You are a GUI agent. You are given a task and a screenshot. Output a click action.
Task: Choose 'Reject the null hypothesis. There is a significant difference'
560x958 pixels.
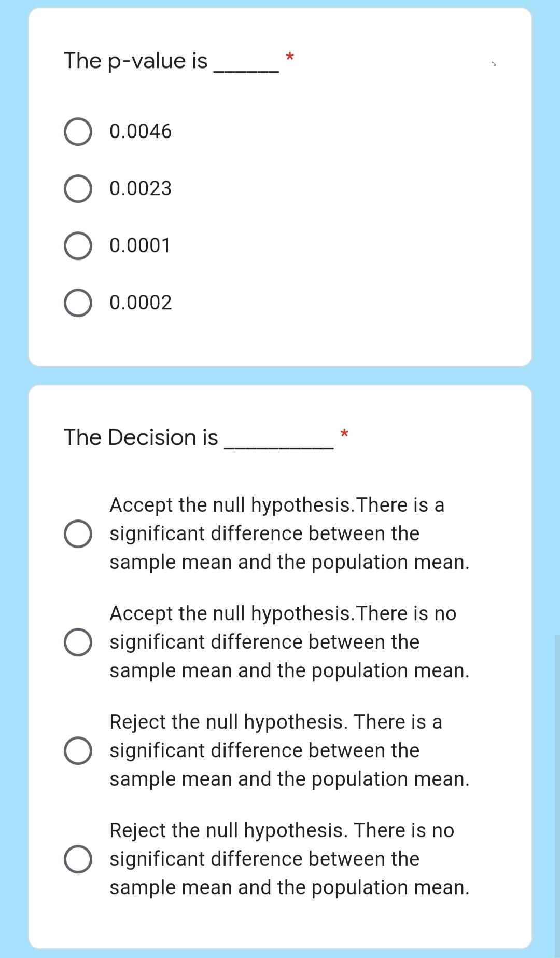point(78,750)
